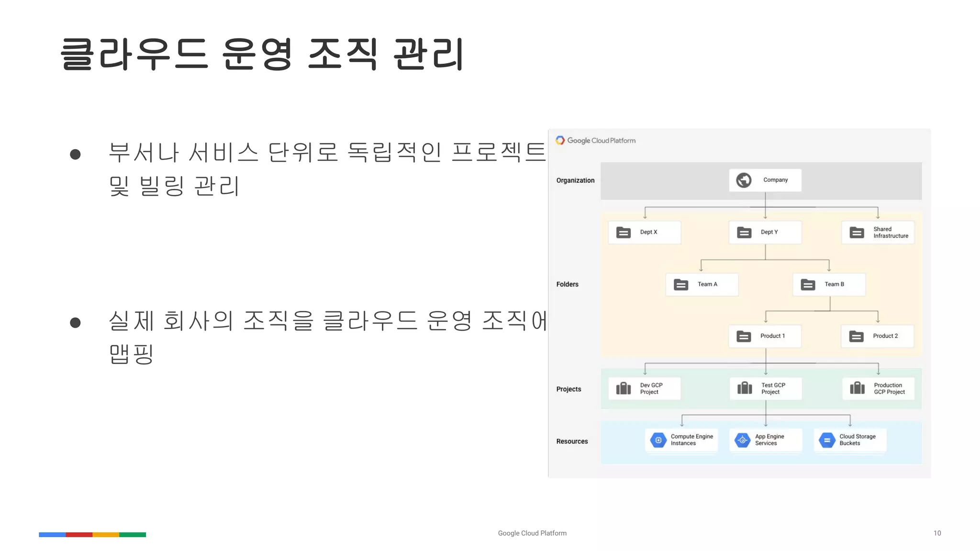Click the 'Organization' row label
This screenshot has width=980, height=551.
pos(575,180)
